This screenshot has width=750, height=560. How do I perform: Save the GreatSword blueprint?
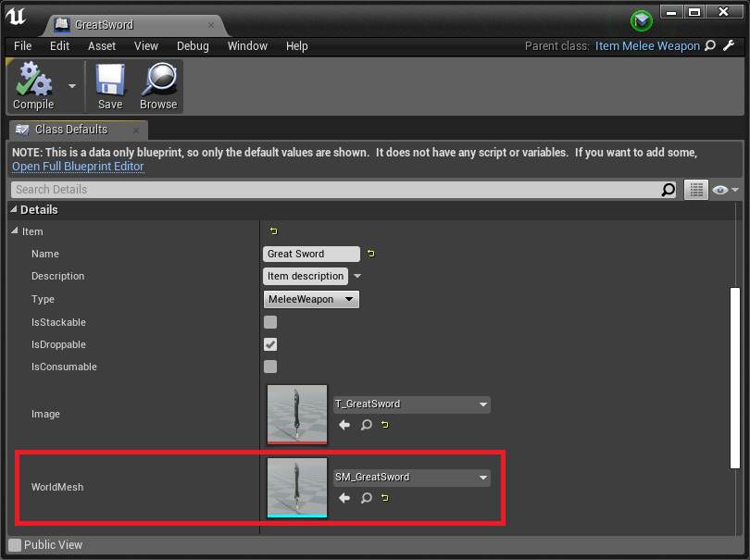pyautogui.click(x=110, y=86)
